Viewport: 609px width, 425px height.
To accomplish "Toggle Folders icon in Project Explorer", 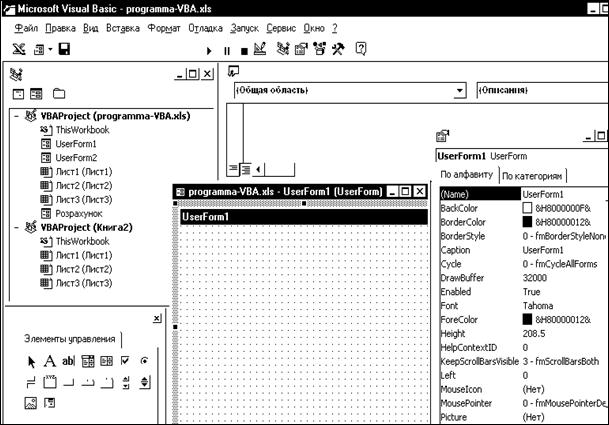I will tap(59, 94).
